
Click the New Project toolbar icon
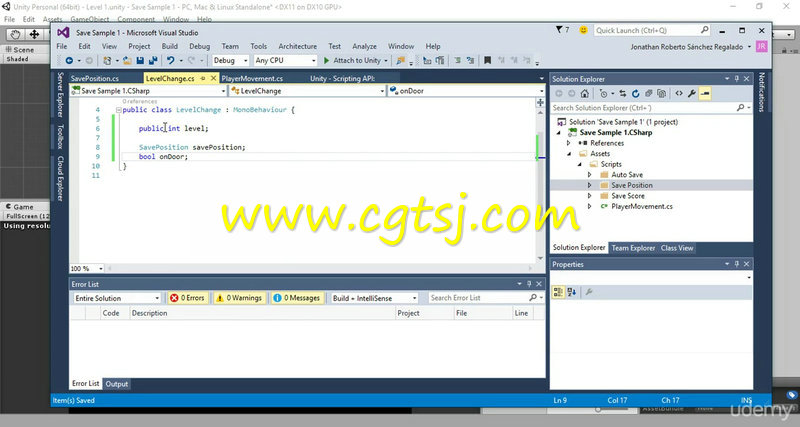click(x=107, y=60)
